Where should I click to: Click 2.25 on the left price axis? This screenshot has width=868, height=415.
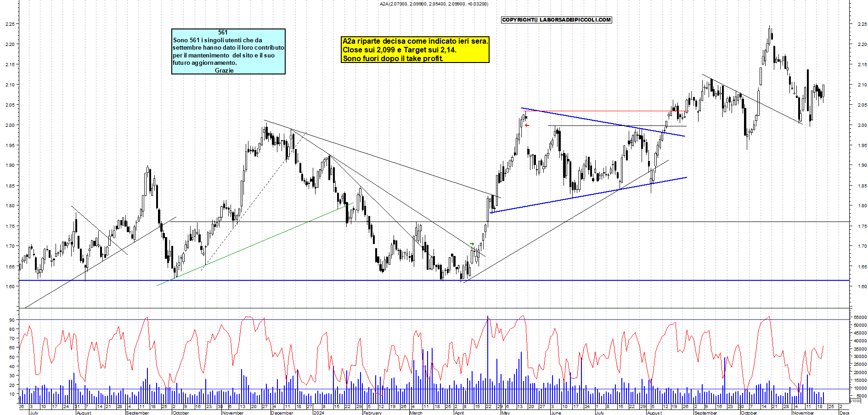pyautogui.click(x=9, y=24)
